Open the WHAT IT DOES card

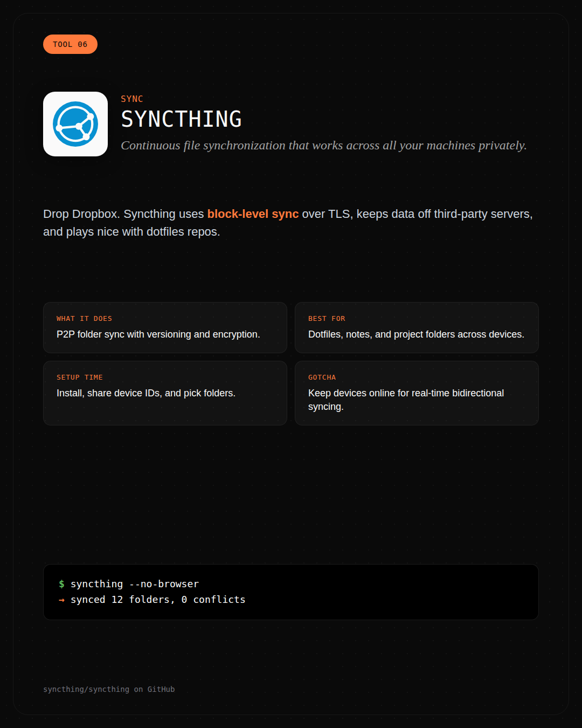(x=165, y=327)
